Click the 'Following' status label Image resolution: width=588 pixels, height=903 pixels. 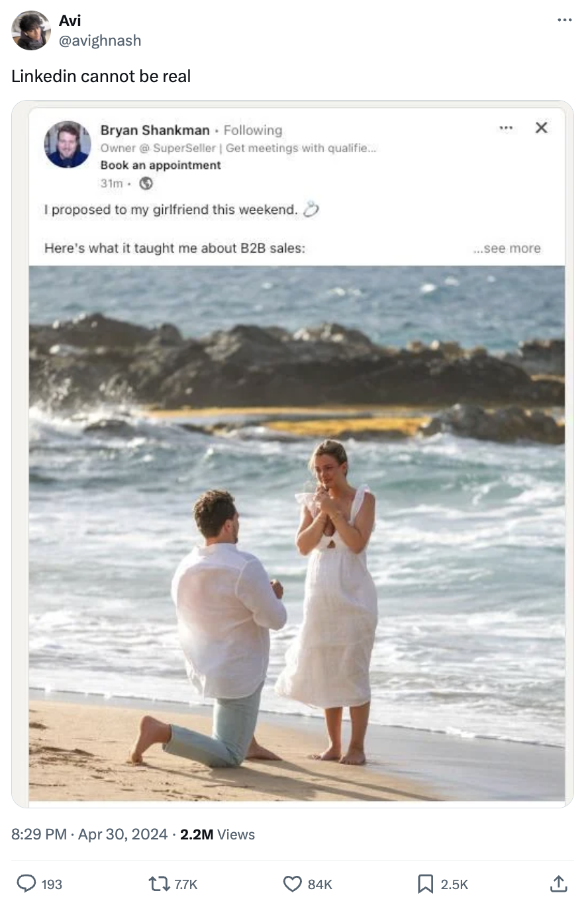[x=253, y=130]
